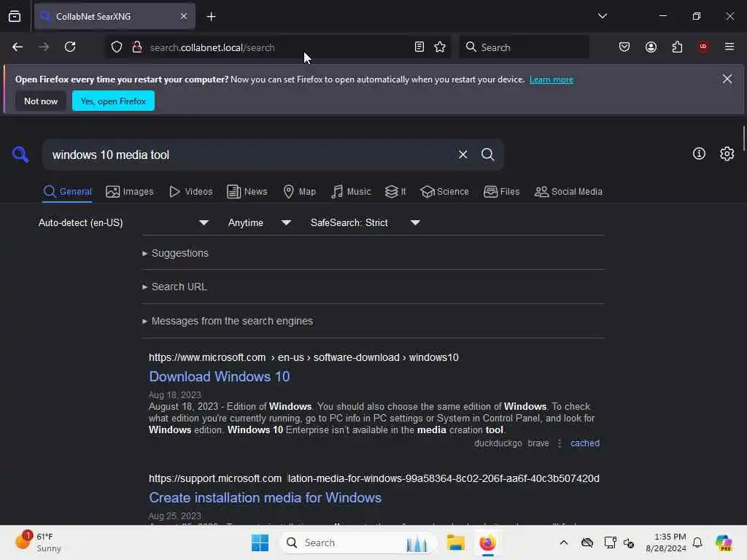The image size is (747, 560).
Task: Focus the windows 10 media tool query field
Action: [248, 155]
